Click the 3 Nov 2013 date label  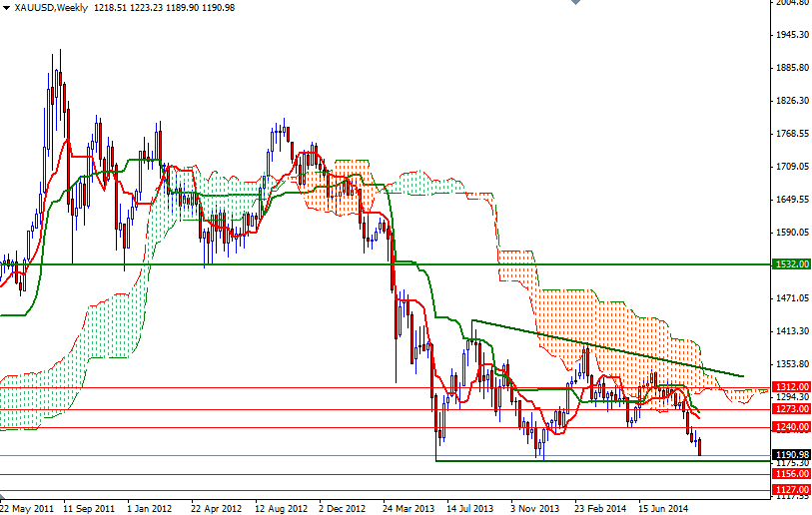535,507
